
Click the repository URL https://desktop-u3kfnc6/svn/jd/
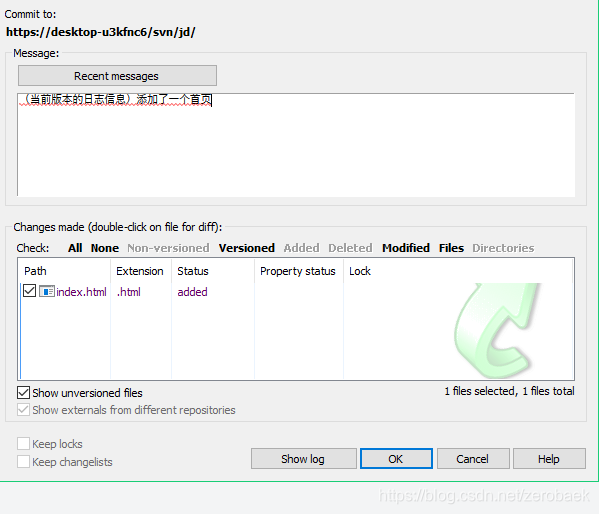point(100,32)
